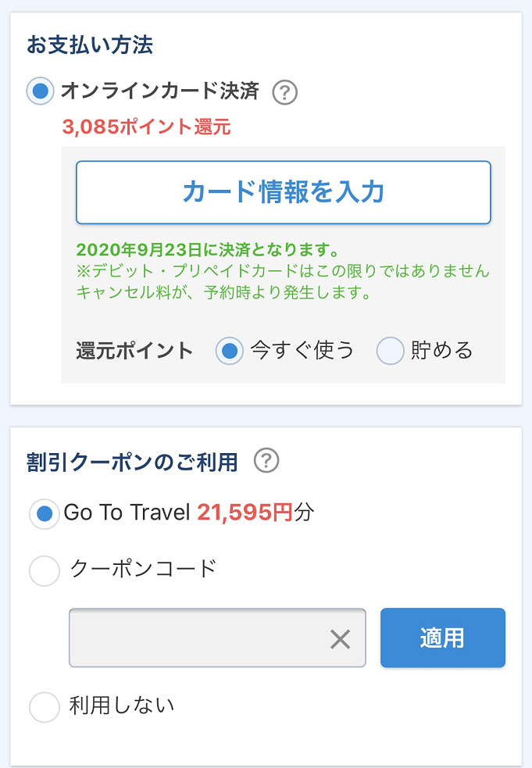532x768 pixels.
Task: Click the green 2020年9月23日 payment notice
Action: click(x=209, y=250)
